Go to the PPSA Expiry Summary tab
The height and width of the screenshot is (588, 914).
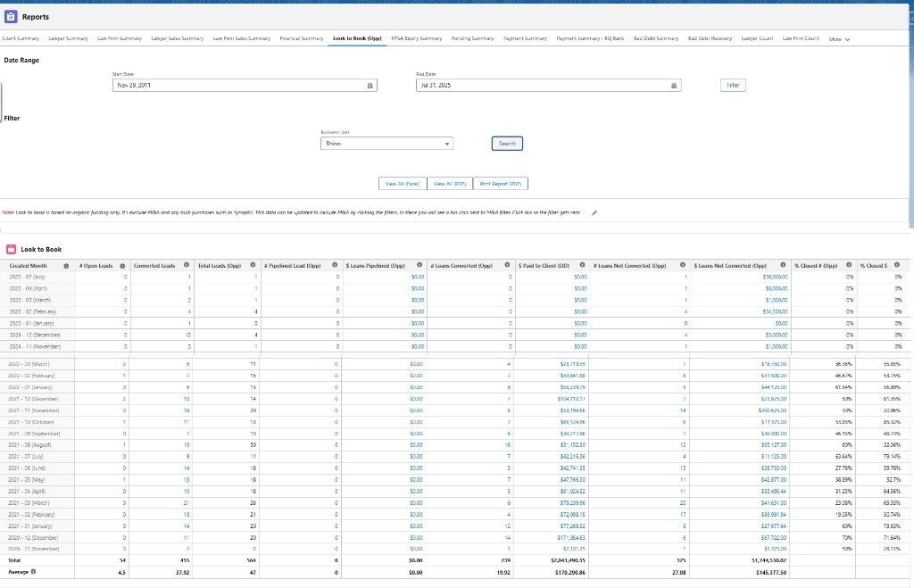coord(416,38)
